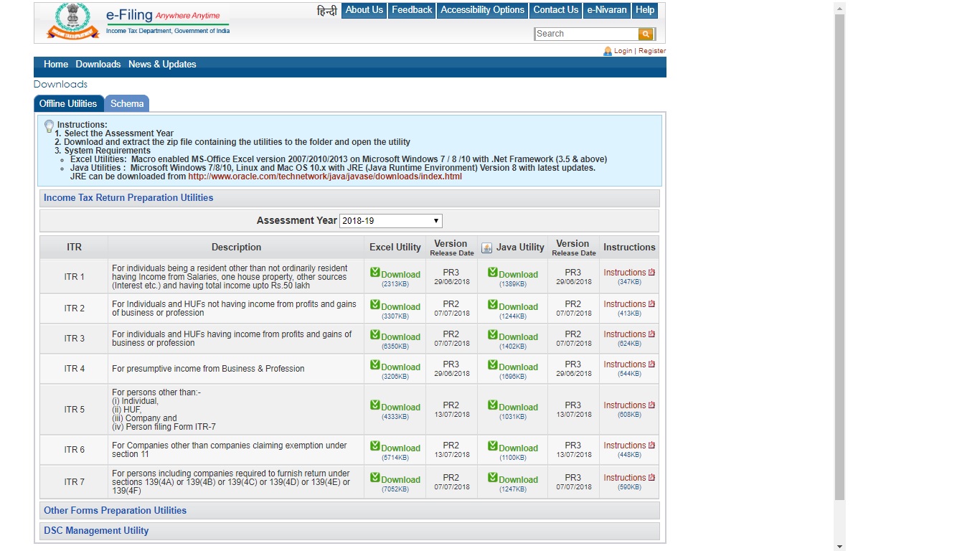Image resolution: width=980 pixels, height=551 pixels.
Task: Open the News & Updates menu
Action: pyautogui.click(x=162, y=65)
